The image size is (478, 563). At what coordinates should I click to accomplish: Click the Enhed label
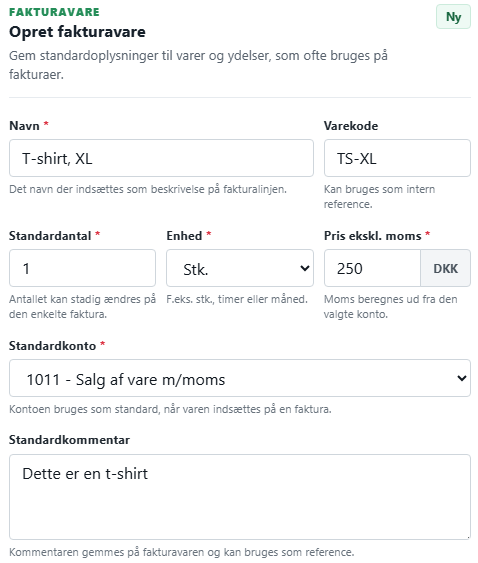[184, 236]
